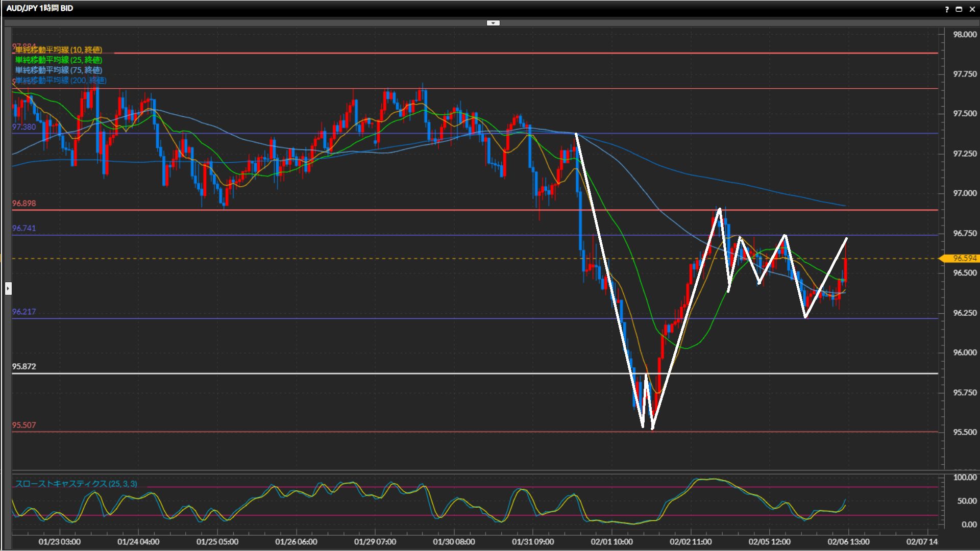Select the 25-period green moving average label
The image size is (980, 551).
(59, 60)
